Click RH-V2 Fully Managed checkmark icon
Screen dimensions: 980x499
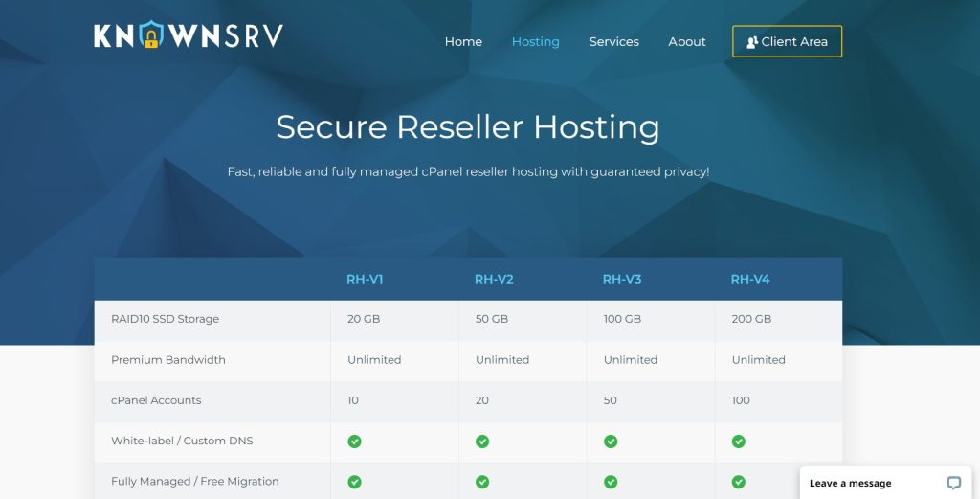click(482, 482)
